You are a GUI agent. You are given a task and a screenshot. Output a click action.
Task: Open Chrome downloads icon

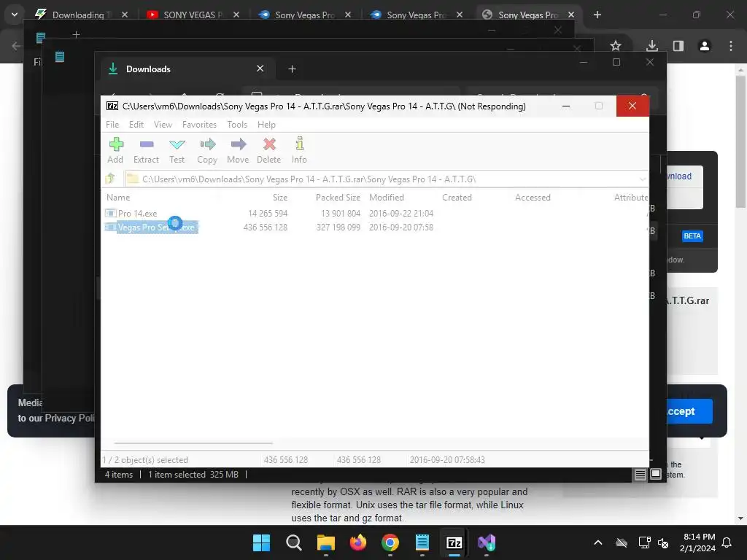point(652,46)
